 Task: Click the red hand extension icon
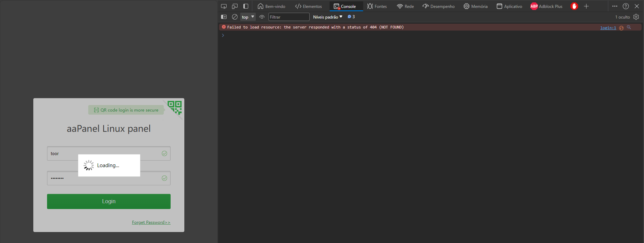tap(574, 6)
